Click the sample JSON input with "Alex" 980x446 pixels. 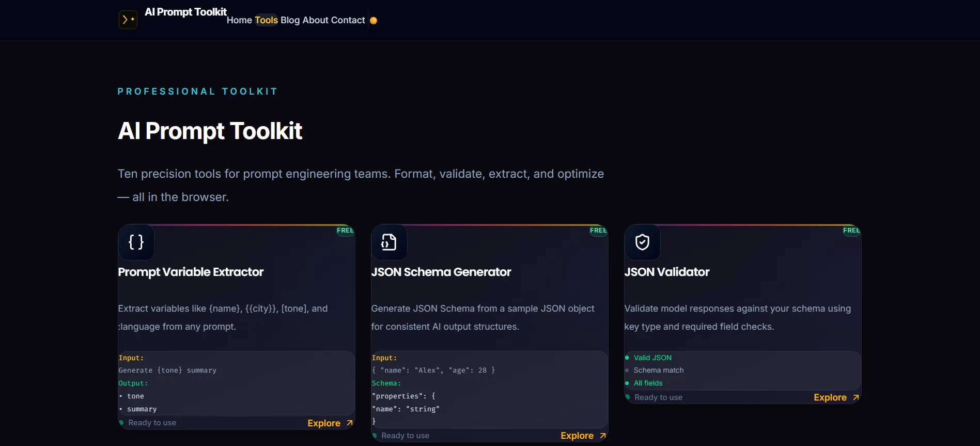pos(433,370)
